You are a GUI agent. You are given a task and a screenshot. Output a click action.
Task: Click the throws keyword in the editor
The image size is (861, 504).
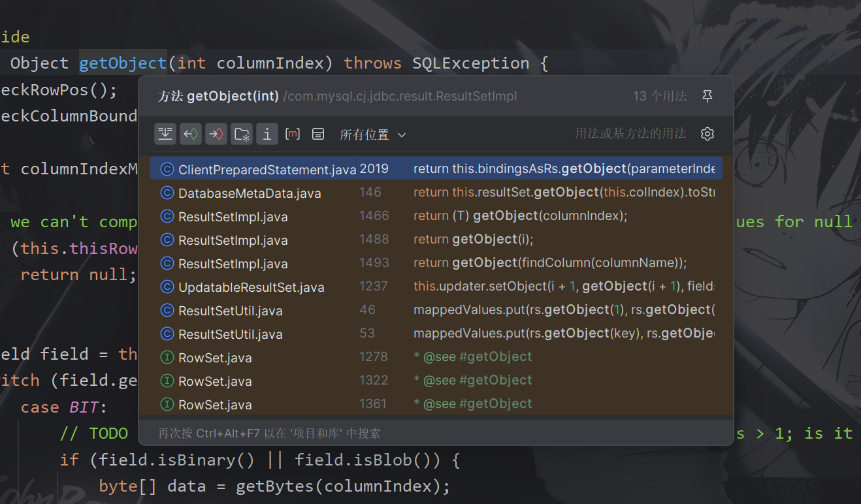373,63
